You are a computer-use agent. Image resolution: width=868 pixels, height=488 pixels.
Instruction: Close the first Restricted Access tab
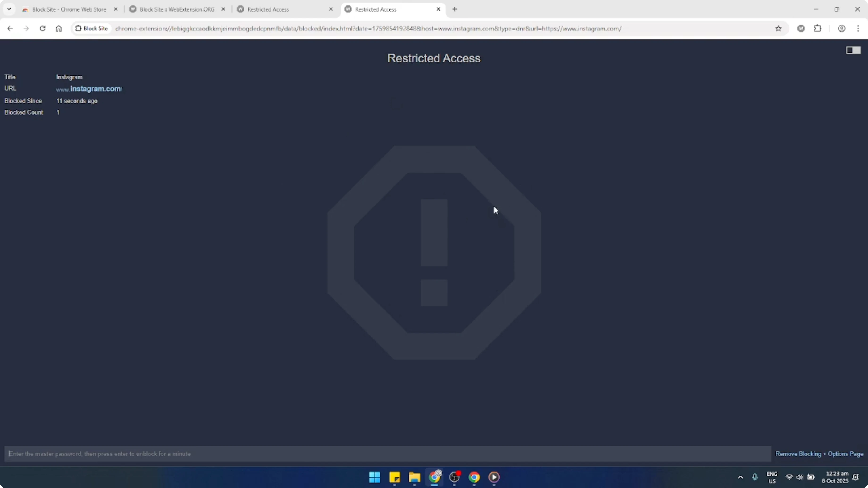click(x=330, y=9)
